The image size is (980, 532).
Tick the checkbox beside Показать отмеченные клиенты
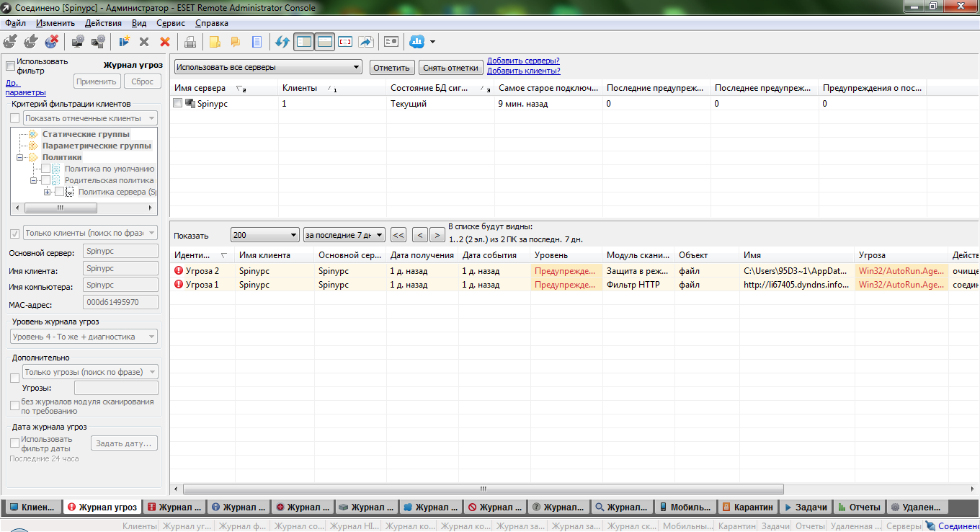tap(15, 118)
